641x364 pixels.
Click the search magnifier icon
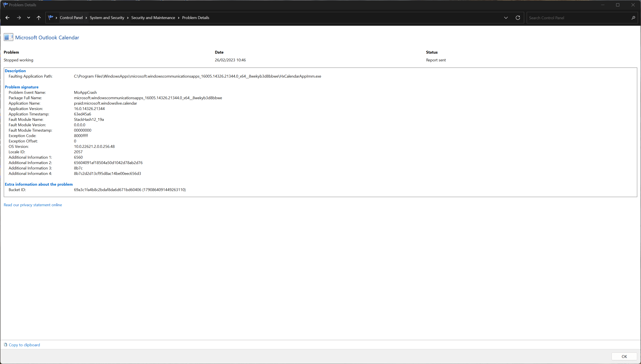(633, 18)
